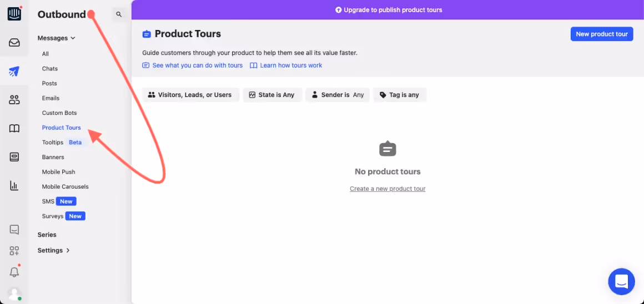Open the App Store grid-plus icon
The image size is (644, 304).
[x=14, y=251]
